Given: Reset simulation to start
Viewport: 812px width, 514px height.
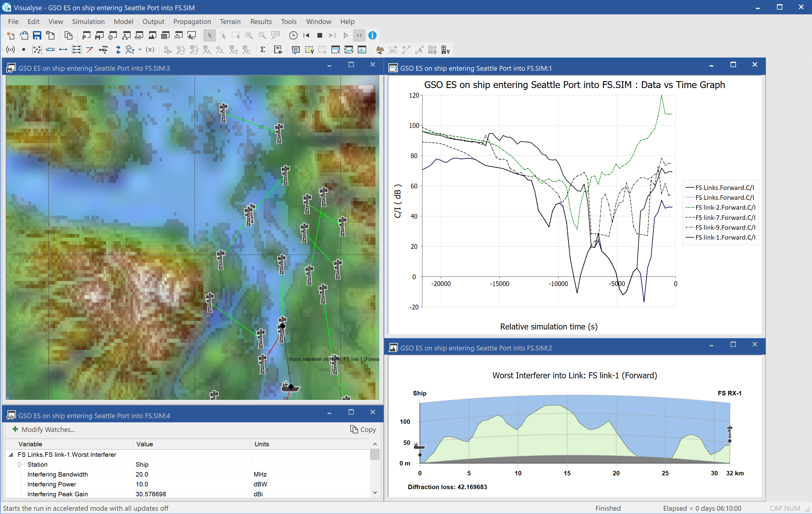Looking at the screenshot, I should [x=307, y=35].
